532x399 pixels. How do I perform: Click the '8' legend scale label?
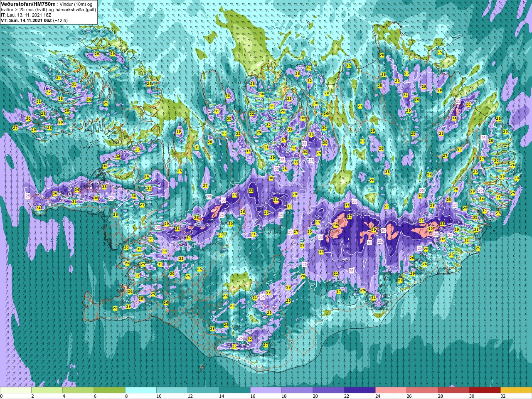click(126, 396)
